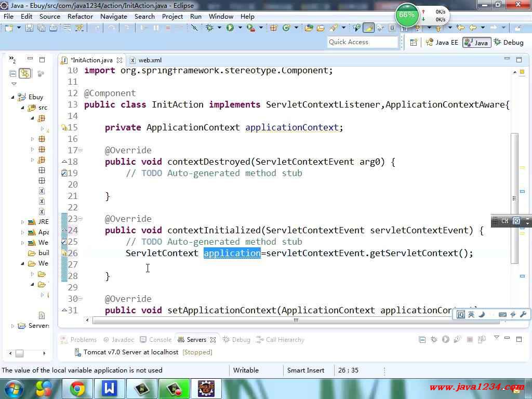Open the Windows Start menu
532x399 pixels.
pos(14,389)
